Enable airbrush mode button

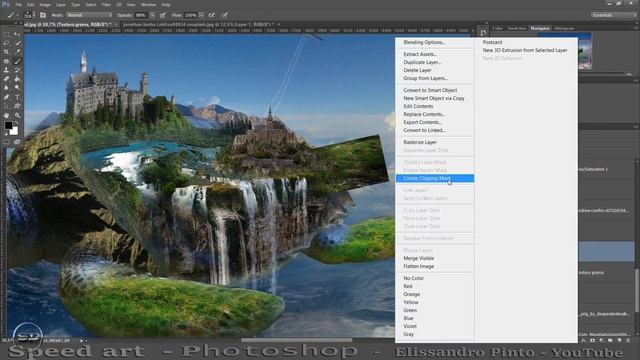[x=211, y=15]
